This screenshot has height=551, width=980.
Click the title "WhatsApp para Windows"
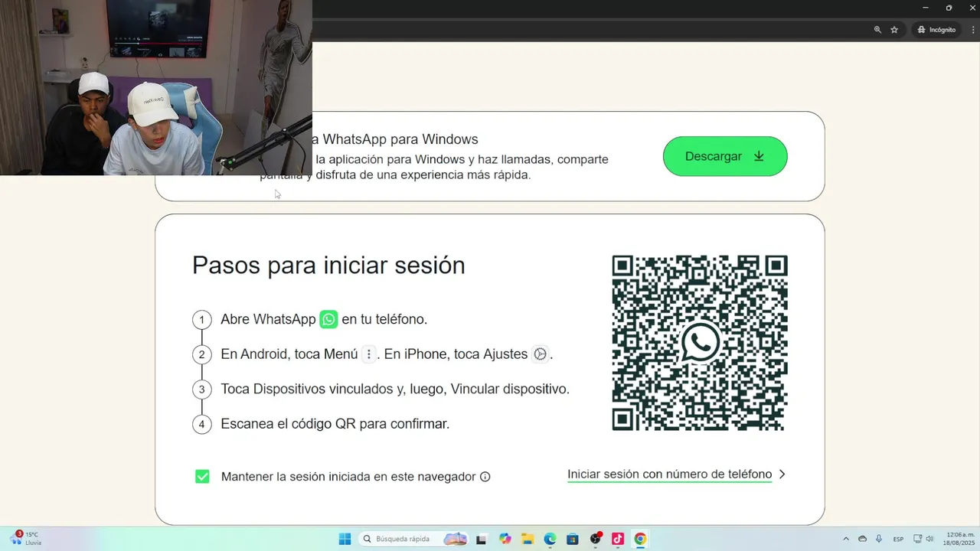(400, 139)
